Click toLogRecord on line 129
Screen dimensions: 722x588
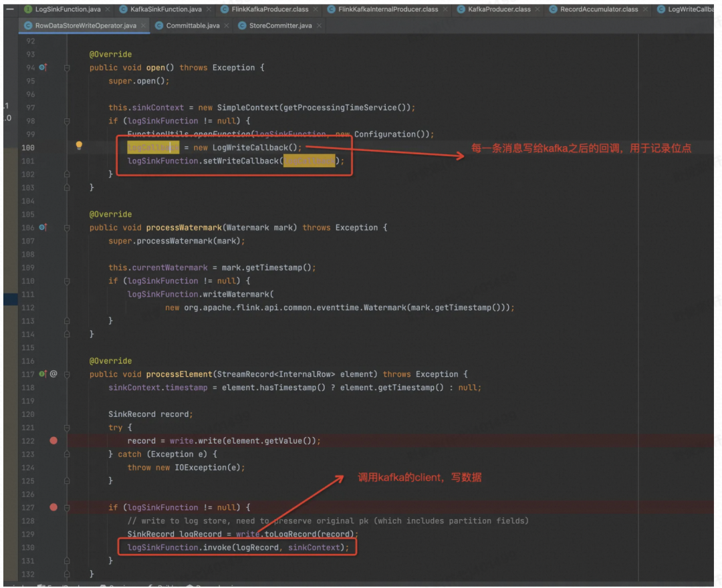tap(290, 535)
